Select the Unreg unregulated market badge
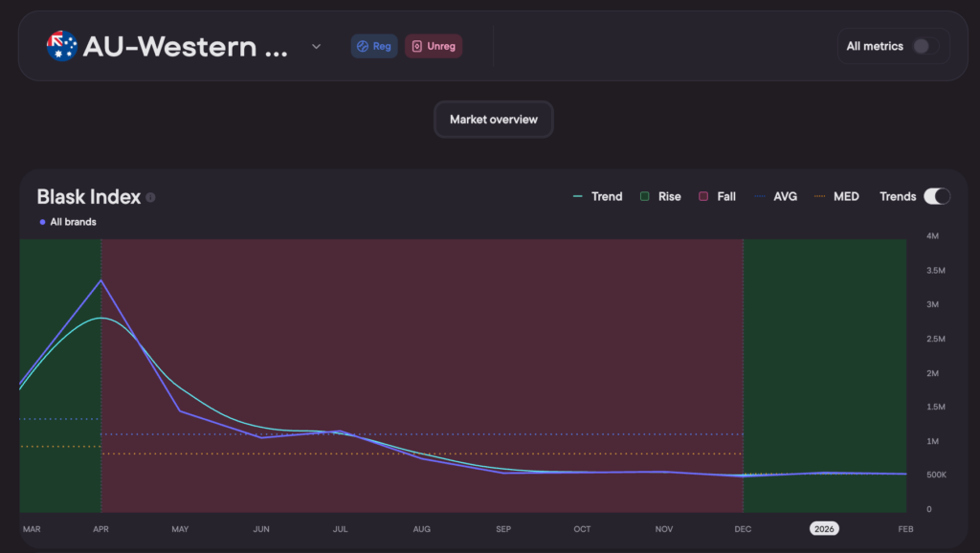 click(434, 46)
